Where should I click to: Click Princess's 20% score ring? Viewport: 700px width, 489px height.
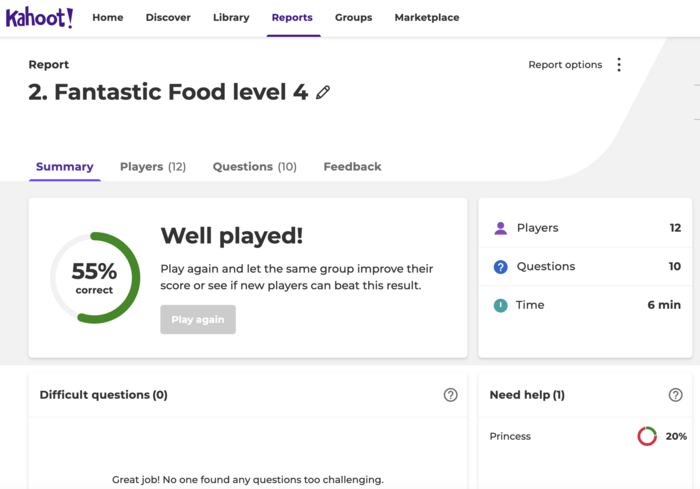pos(647,436)
